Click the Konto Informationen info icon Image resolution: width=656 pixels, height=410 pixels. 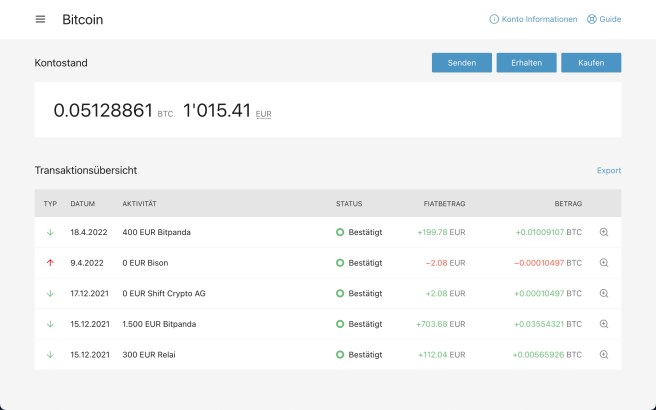click(x=494, y=19)
